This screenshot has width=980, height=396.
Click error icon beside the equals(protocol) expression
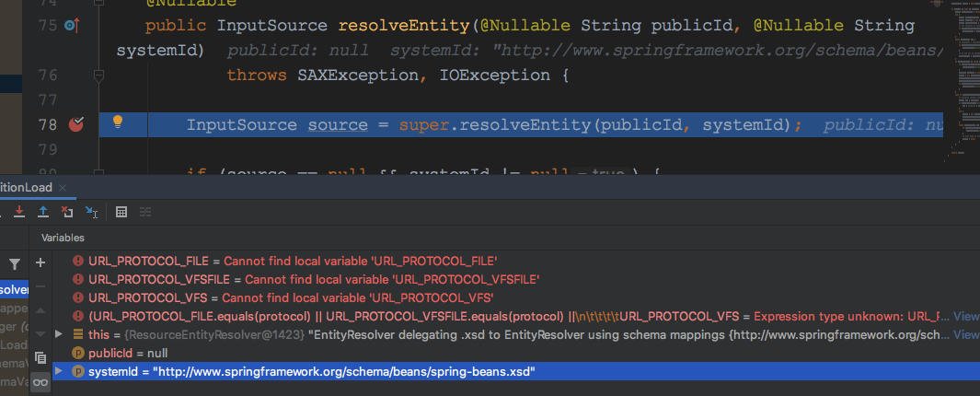coord(78,316)
